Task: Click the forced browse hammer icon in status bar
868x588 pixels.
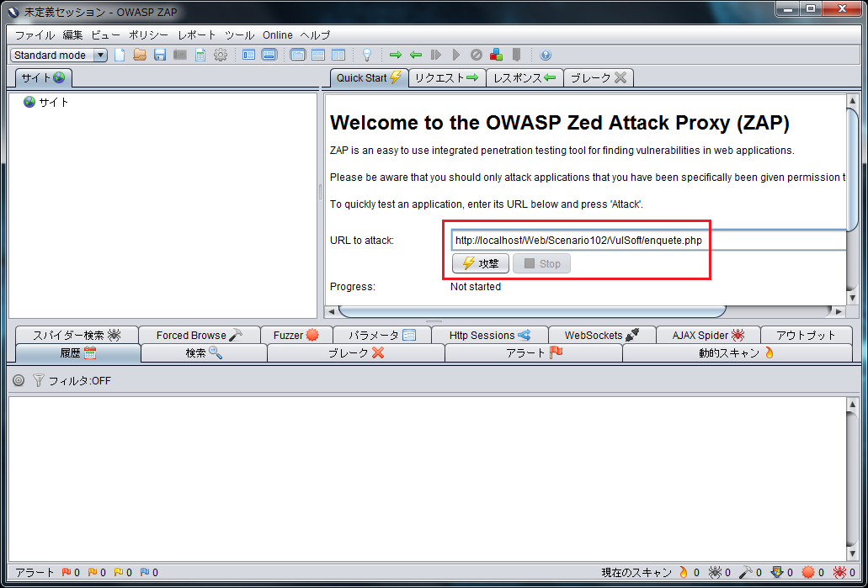Action: (746, 572)
